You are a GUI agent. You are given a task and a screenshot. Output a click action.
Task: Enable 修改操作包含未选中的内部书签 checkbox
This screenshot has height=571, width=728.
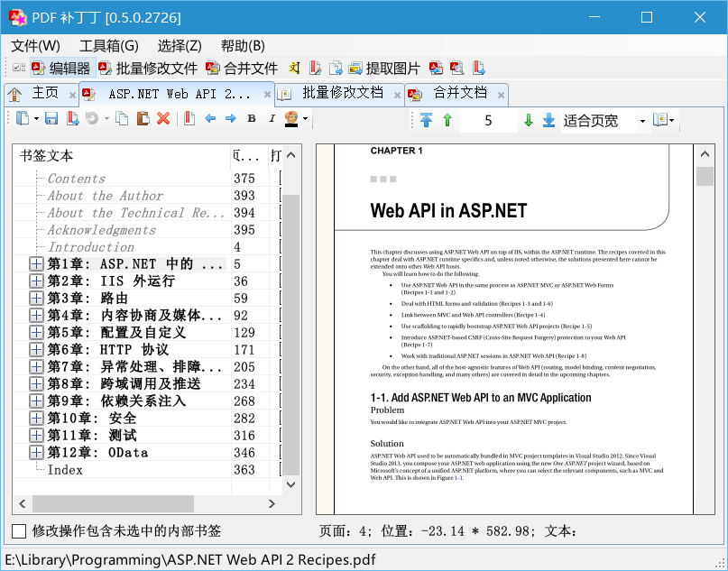19,531
